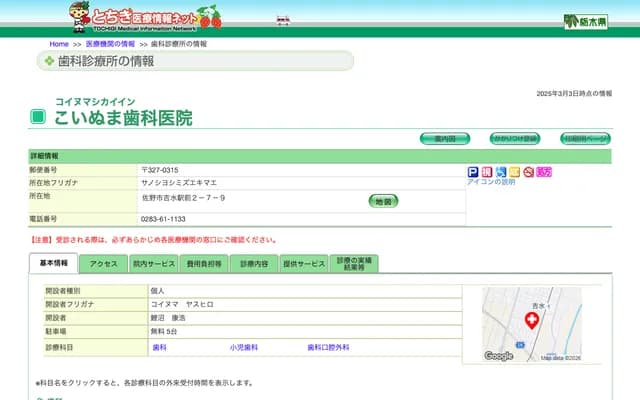The width and height of the screenshot is (640, 400).
Task: Click the red cross map marker
Action: click(x=531, y=320)
